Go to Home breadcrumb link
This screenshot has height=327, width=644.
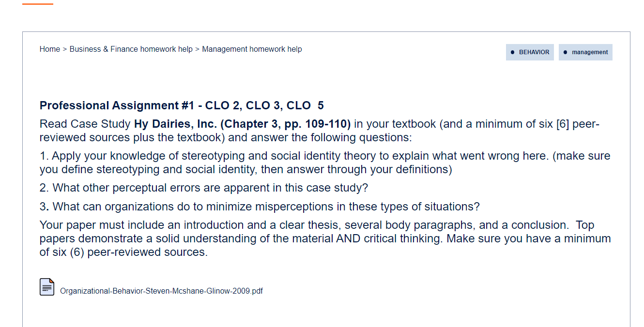pos(50,49)
